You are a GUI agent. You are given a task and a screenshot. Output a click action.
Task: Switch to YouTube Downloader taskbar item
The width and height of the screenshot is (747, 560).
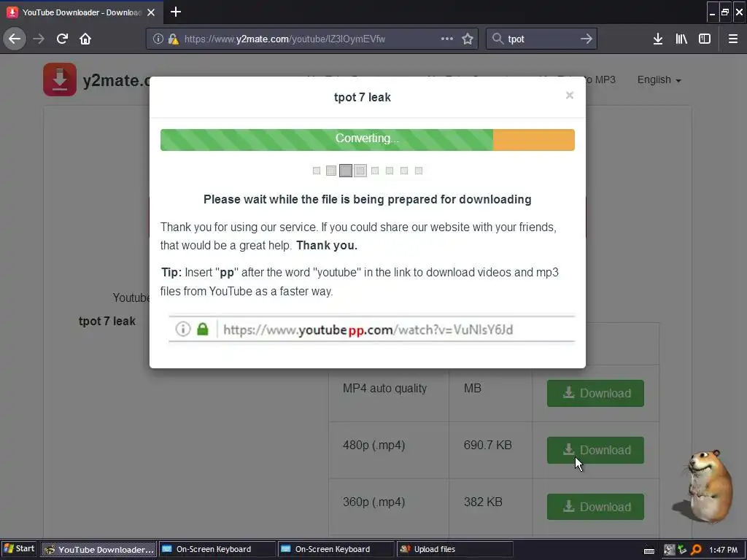[x=98, y=549]
